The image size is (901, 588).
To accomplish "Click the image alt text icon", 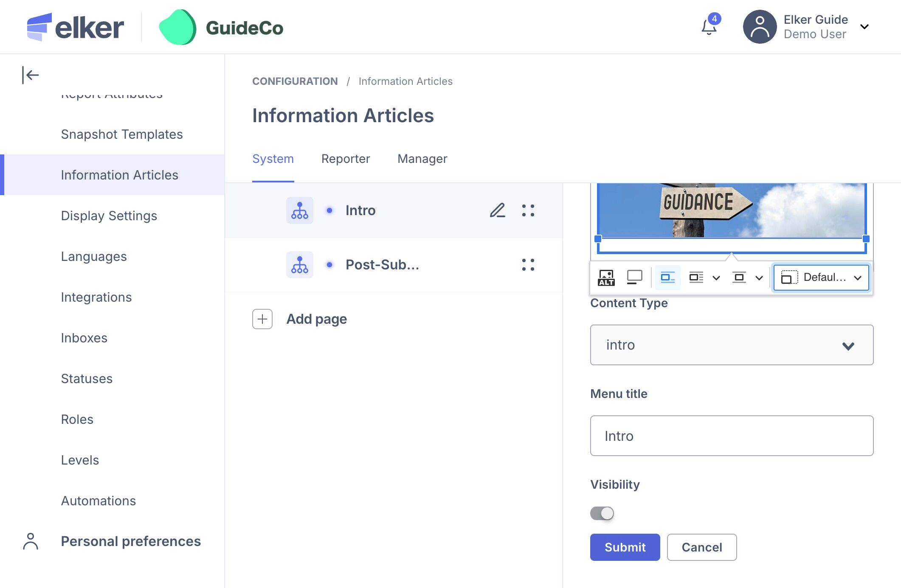I will pos(606,278).
